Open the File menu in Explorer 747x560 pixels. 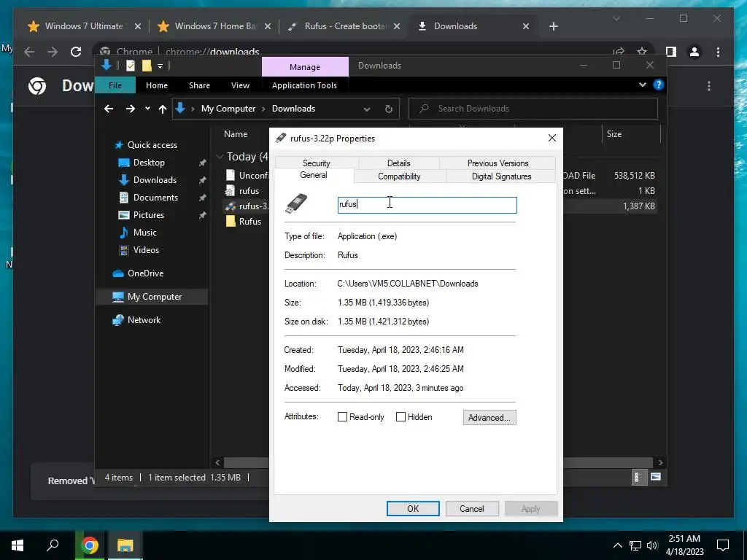click(115, 85)
